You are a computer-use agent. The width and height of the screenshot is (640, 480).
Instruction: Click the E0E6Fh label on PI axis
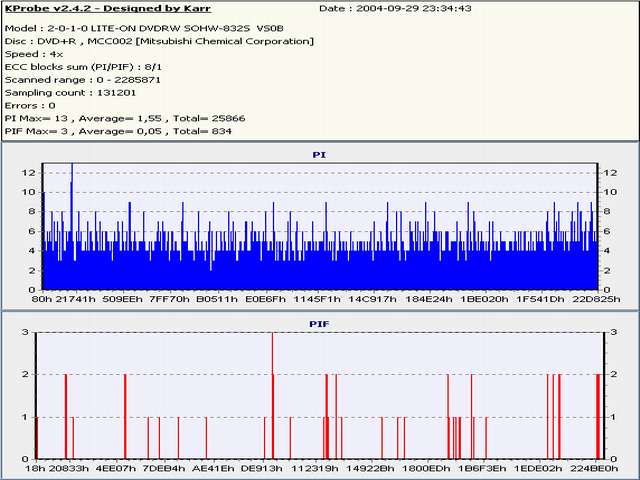point(266,298)
